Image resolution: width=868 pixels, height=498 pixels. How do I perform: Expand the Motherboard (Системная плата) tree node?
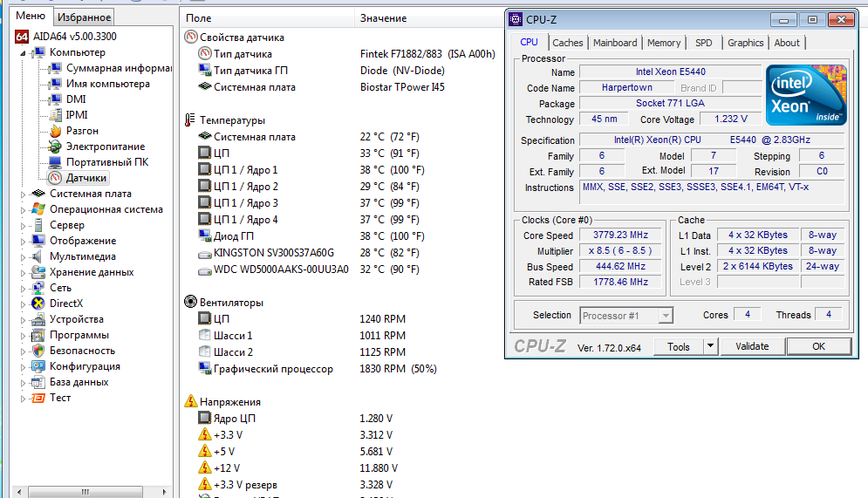click(24, 194)
